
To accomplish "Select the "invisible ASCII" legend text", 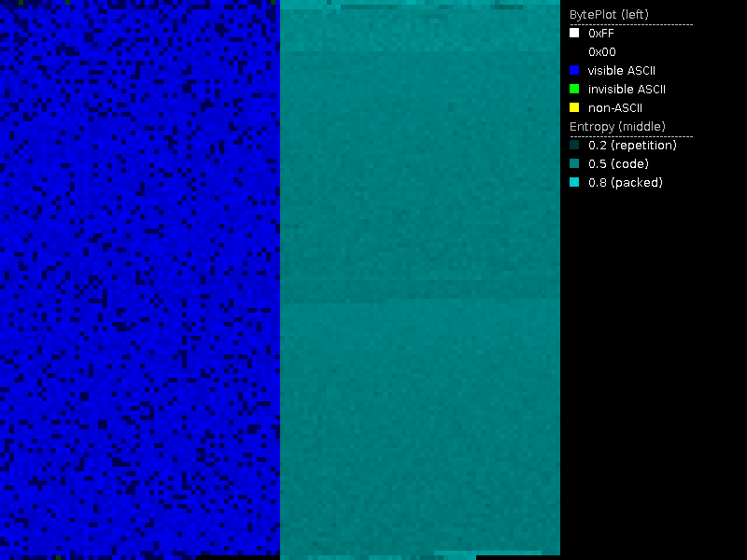I will (x=627, y=90).
